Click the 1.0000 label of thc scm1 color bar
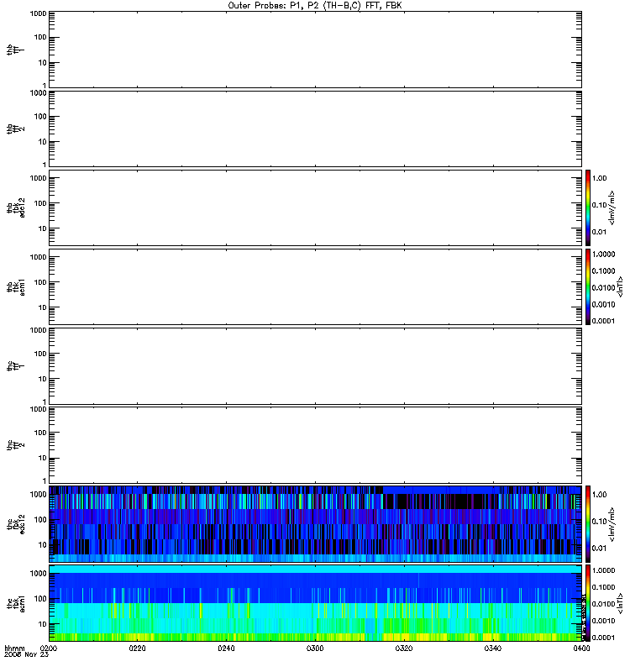630x672 pixels. tap(603, 570)
